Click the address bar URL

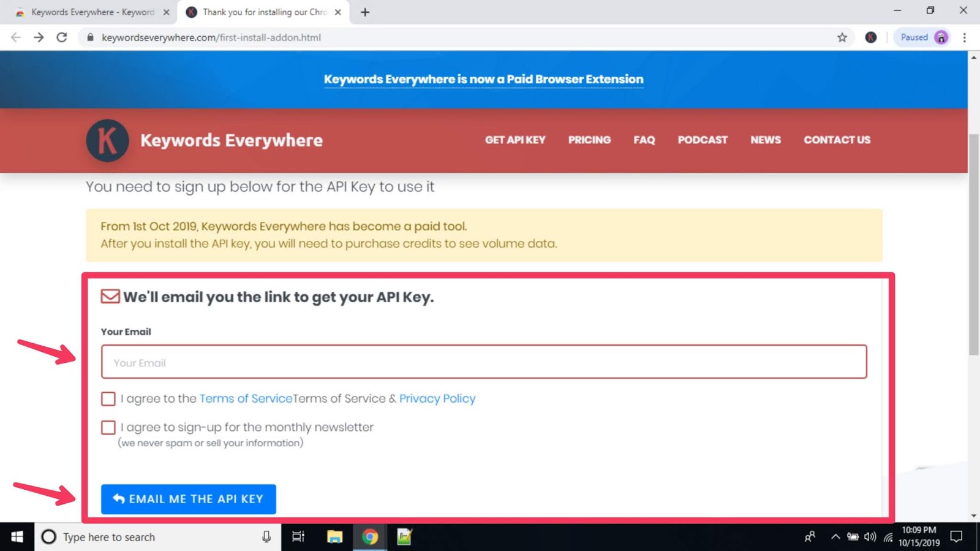pyautogui.click(x=211, y=37)
